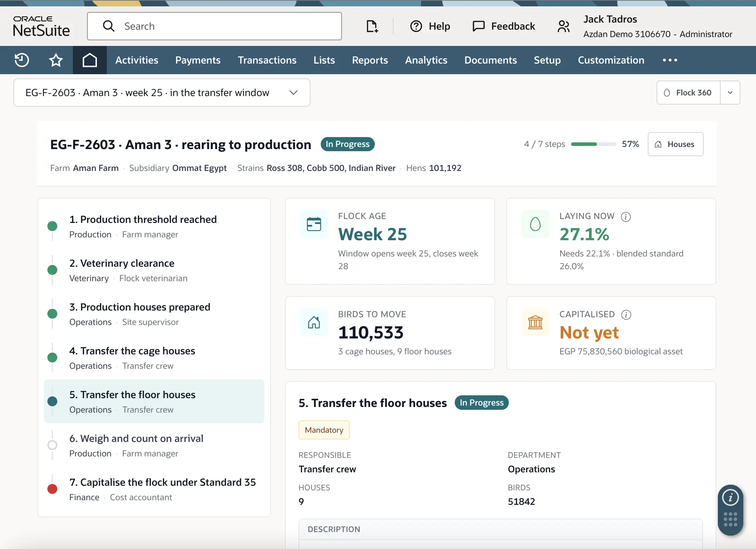The image size is (756, 549).
Task: Open the recent records clock icon
Action: click(22, 60)
